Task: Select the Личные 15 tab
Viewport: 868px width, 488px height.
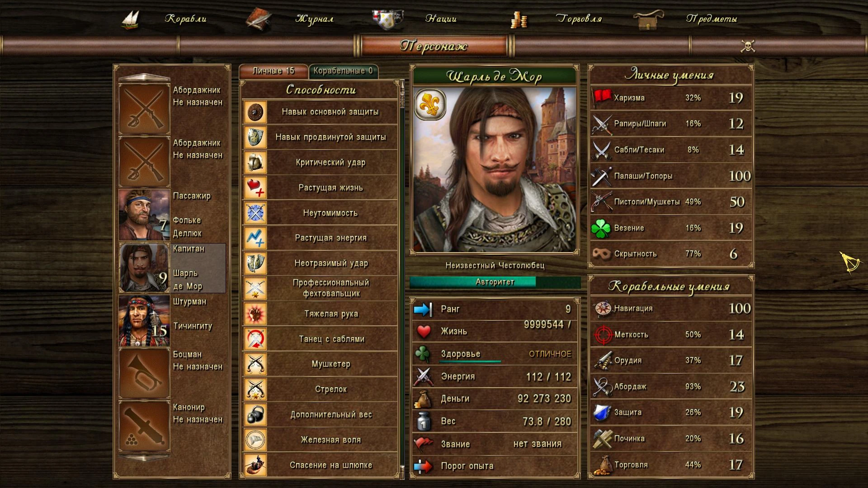Action: coord(273,71)
